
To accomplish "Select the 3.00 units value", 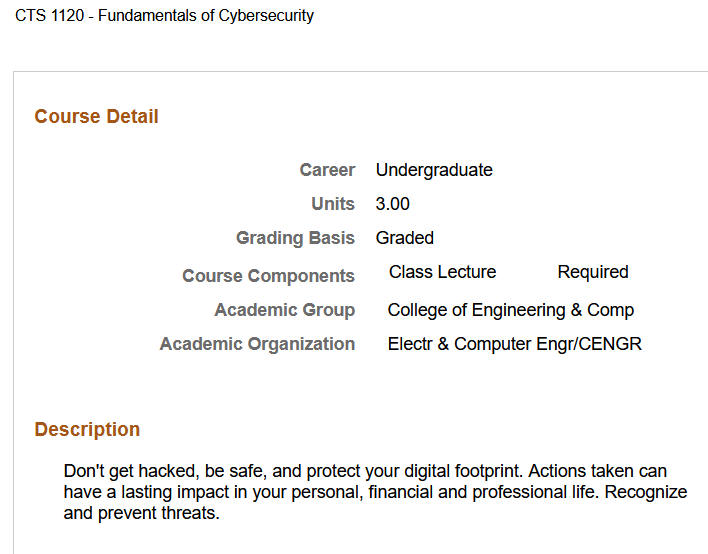I will tap(393, 204).
